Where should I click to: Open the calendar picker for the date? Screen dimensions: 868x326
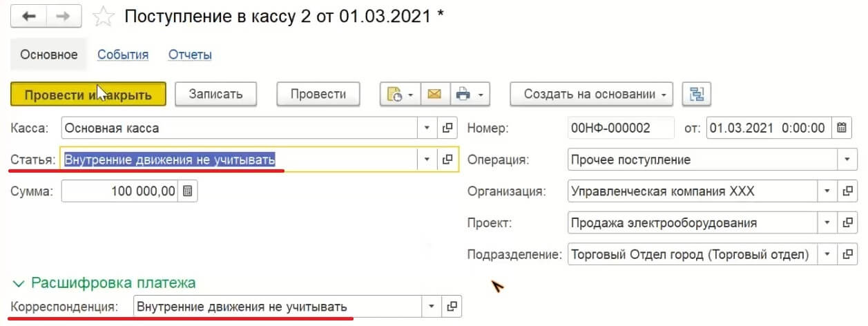[x=841, y=128]
